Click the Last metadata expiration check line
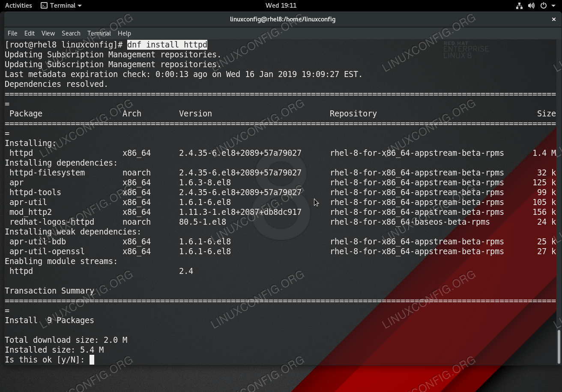The image size is (562, 392). click(x=184, y=74)
